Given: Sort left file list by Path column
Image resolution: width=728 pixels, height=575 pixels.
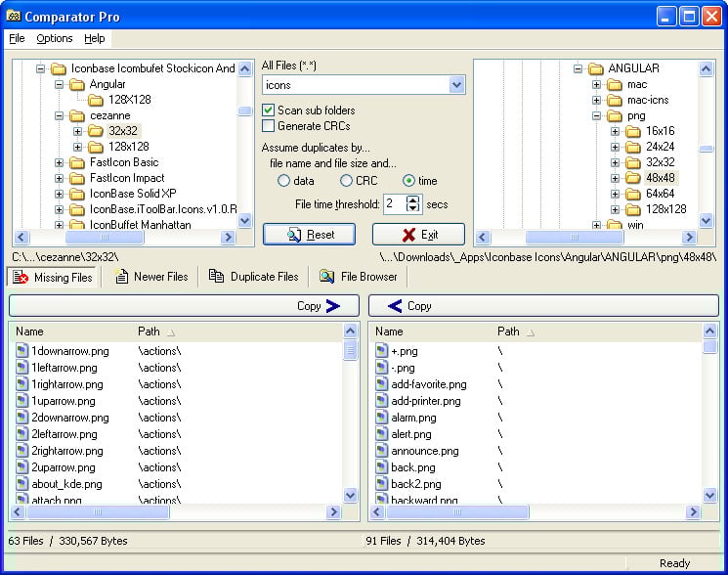Looking at the screenshot, I should coord(150,332).
